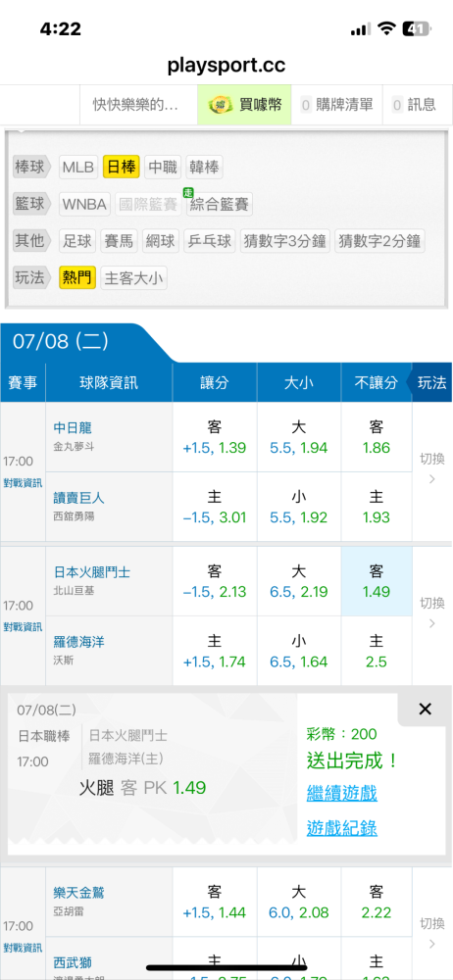
Task: Open 購牌清單 list
Action: [x=337, y=105]
